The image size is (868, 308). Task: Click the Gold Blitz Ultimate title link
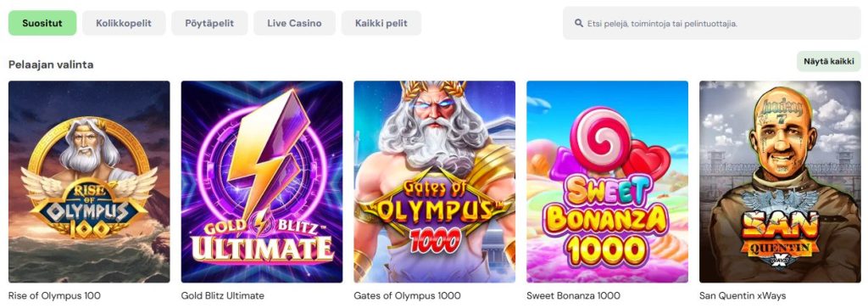(x=223, y=296)
